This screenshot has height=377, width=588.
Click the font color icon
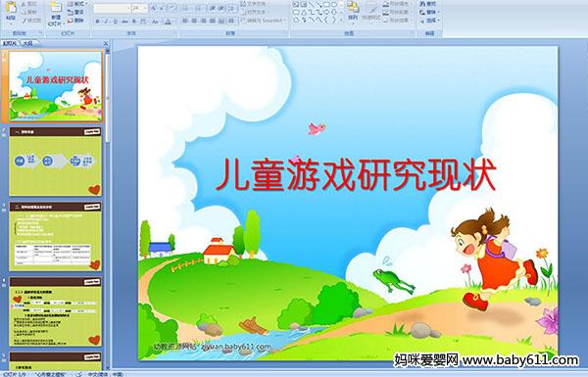168,22
